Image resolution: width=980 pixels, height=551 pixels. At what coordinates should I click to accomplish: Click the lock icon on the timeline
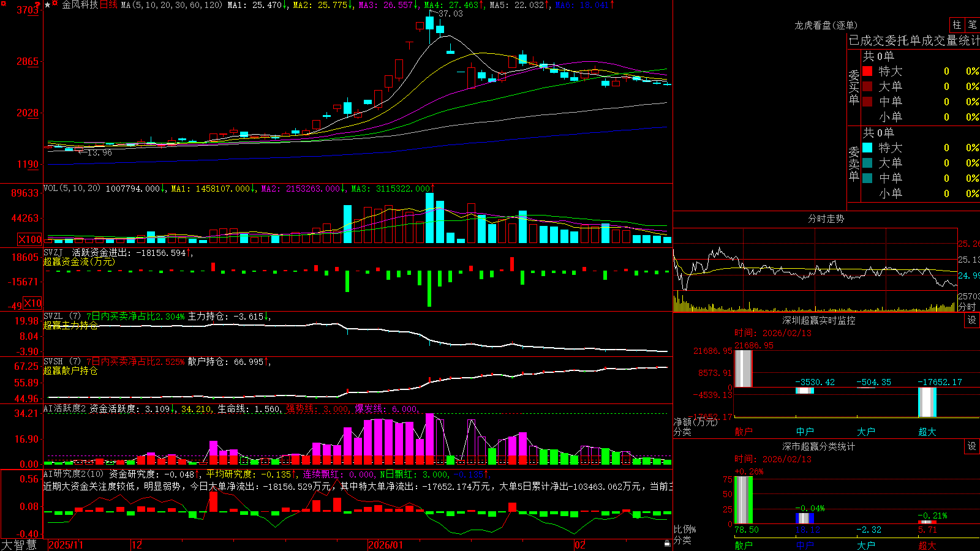tap(668, 544)
